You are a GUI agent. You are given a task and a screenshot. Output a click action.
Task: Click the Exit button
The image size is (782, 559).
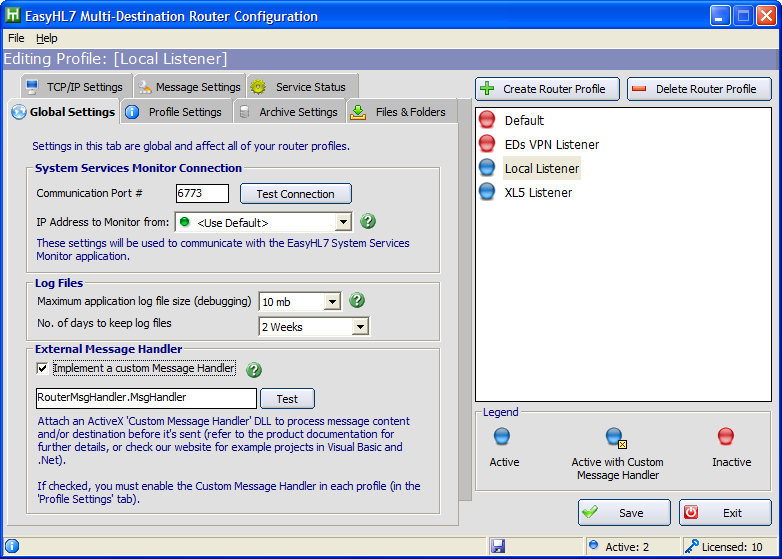click(x=725, y=512)
